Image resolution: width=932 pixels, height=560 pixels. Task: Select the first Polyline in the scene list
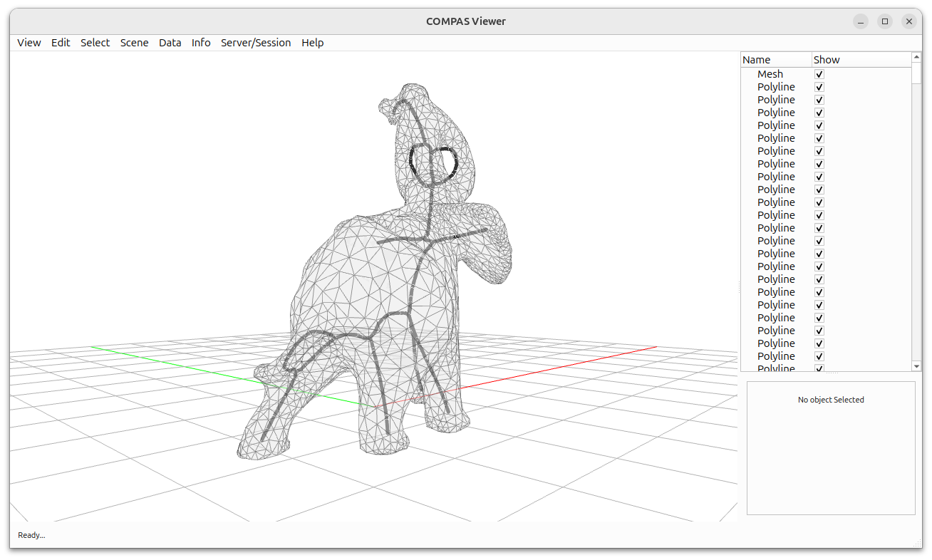(x=776, y=86)
